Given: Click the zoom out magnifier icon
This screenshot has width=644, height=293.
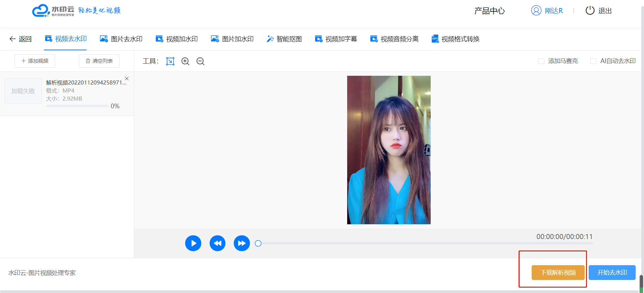Looking at the screenshot, I should [201, 61].
